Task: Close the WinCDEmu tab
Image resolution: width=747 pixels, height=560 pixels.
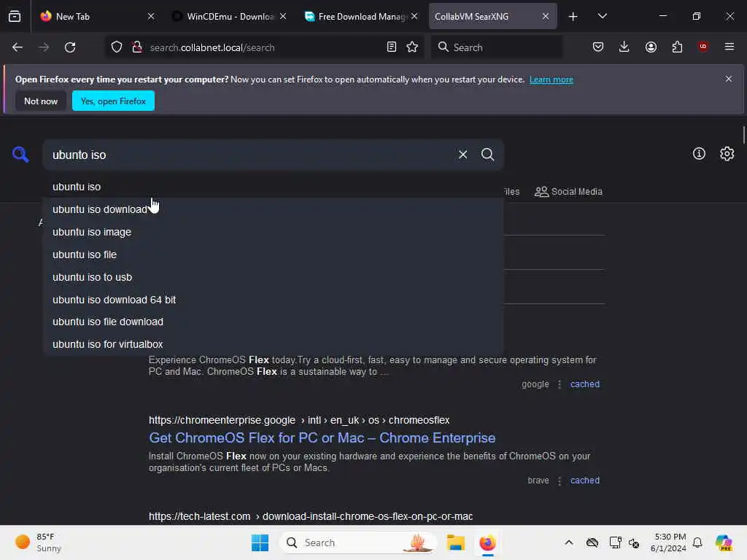Action: pyautogui.click(x=283, y=16)
